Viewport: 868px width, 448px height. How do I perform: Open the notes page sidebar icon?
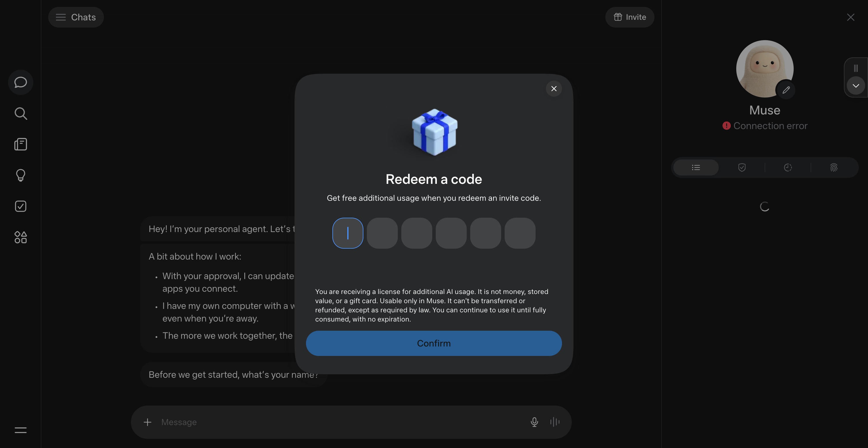[21, 144]
